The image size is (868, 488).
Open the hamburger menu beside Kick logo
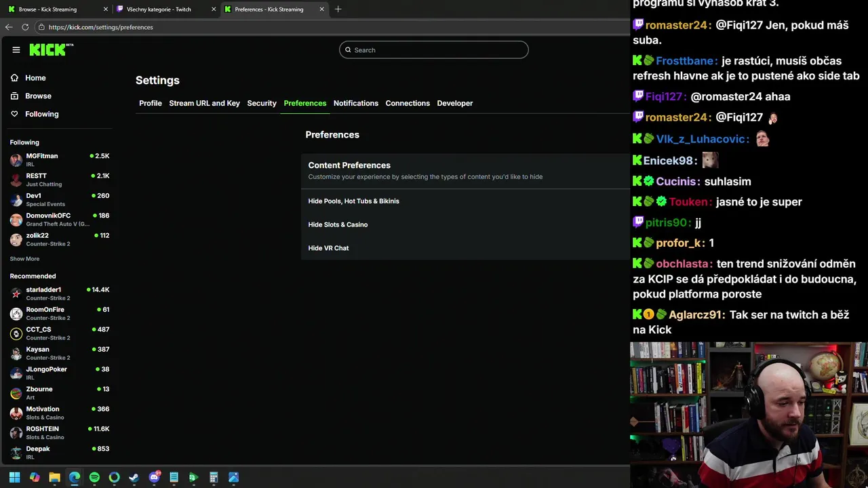pyautogui.click(x=16, y=49)
